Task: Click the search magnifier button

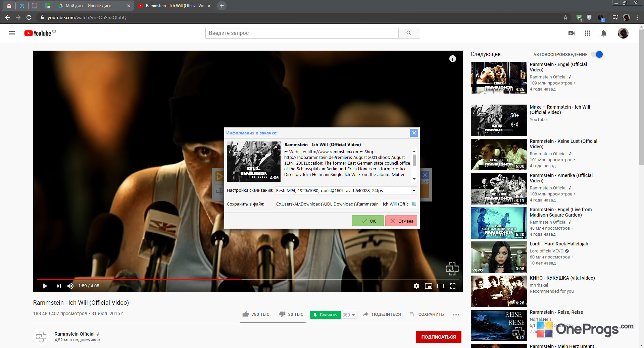Action: (409, 33)
